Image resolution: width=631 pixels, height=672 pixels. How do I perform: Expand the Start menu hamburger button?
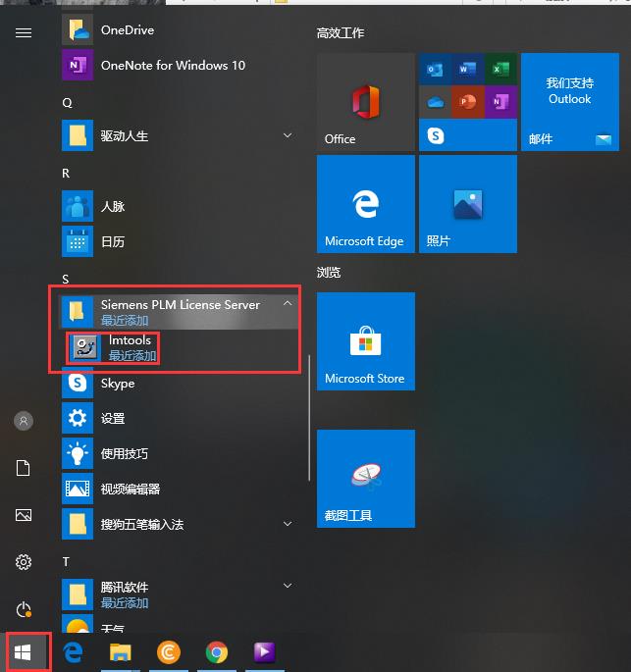pos(24,32)
